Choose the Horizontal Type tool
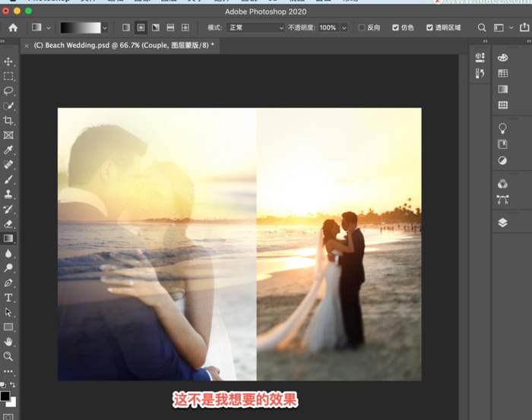The image size is (532, 420). pyautogui.click(x=8, y=298)
